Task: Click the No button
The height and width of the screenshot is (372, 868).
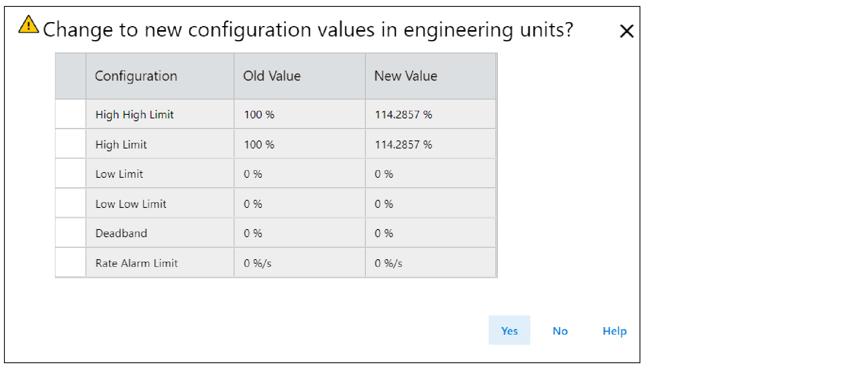Action: click(x=560, y=331)
